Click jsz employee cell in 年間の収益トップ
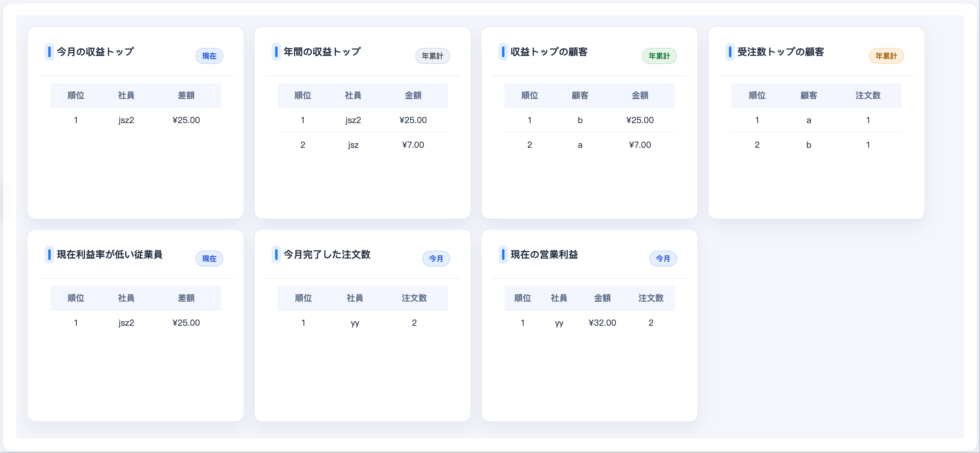This screenshot has width=980, height=453. click(353, 145)
